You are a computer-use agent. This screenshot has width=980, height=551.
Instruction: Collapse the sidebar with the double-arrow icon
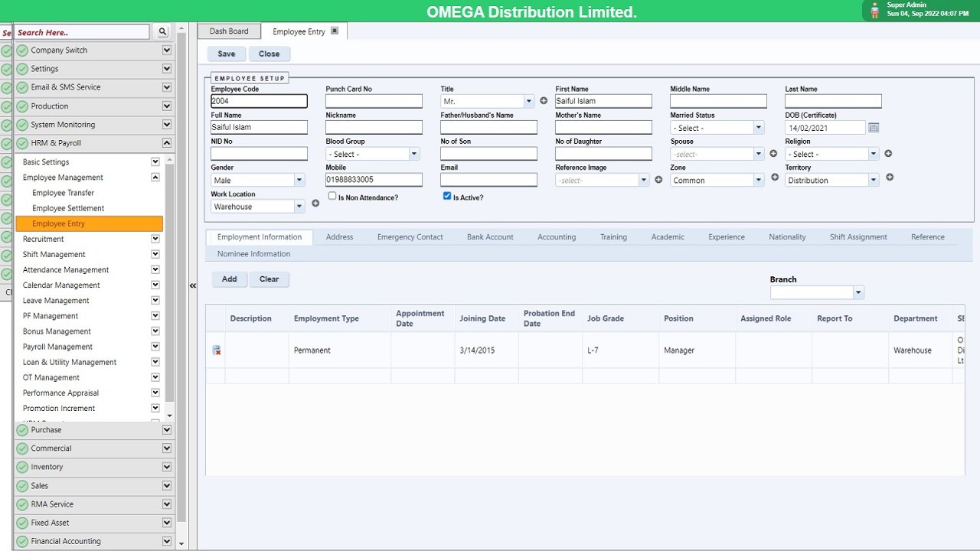pyautogui.click(x=192, y=285)
